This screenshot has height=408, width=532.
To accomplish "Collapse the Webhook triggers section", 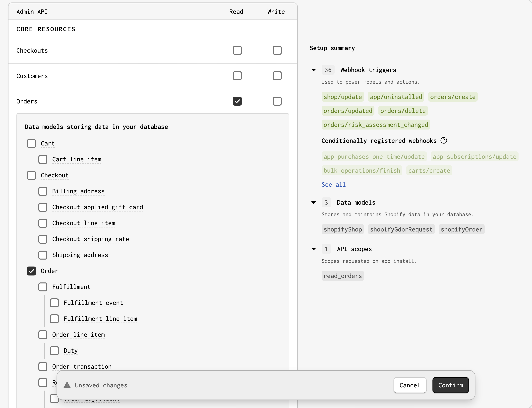I will pos(313,70).
